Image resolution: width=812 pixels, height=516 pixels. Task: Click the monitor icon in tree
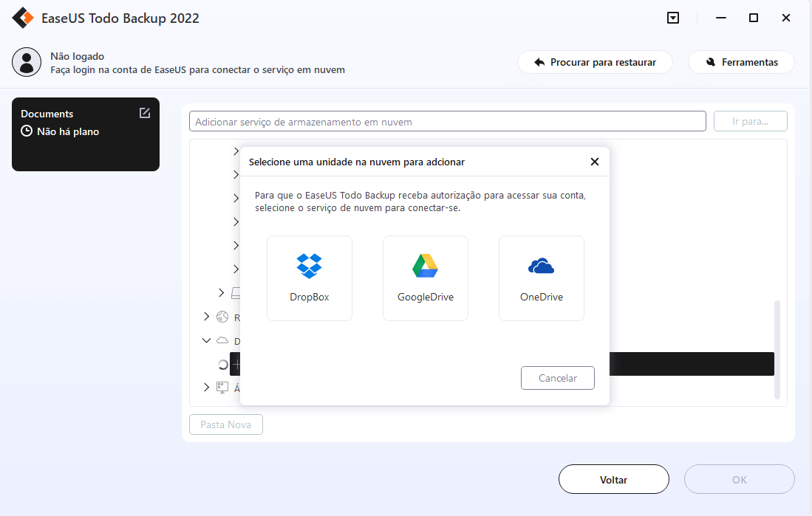(222, 388)
